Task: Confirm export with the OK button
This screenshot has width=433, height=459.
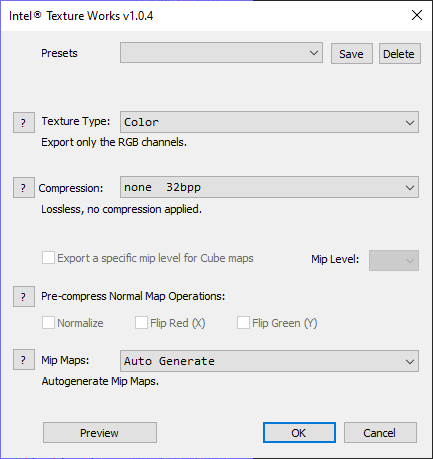Action: [299, 433]
